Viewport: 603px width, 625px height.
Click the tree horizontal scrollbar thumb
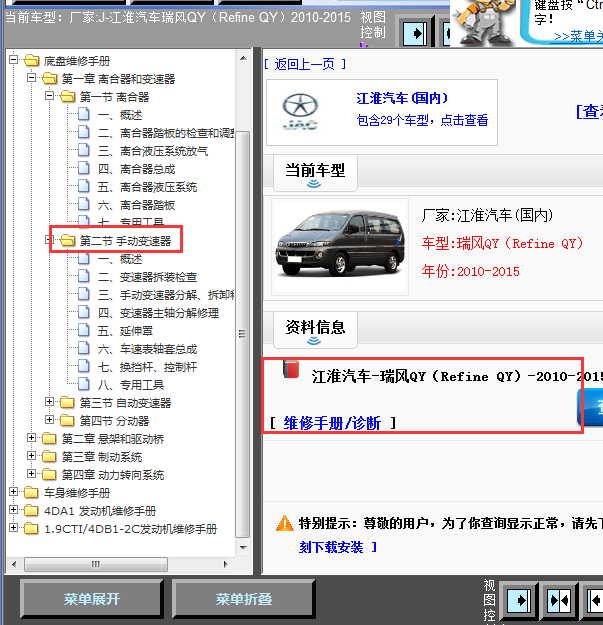coord(96,564)
